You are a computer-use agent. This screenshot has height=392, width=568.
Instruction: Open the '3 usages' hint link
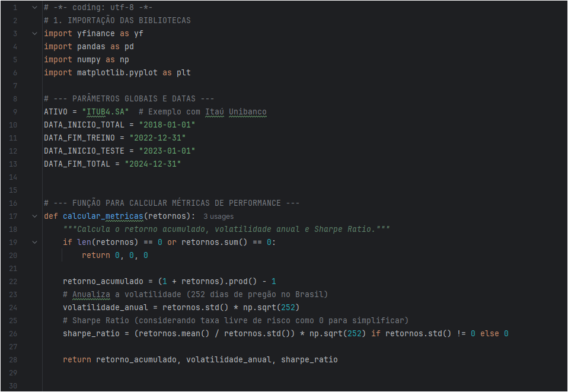(x=218, y=216)
